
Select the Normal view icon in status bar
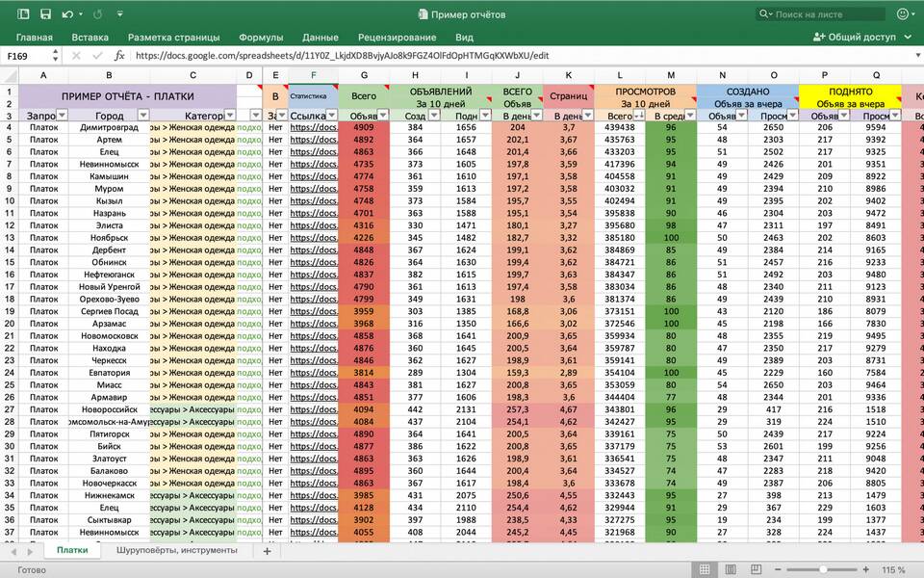click(705, 569)
